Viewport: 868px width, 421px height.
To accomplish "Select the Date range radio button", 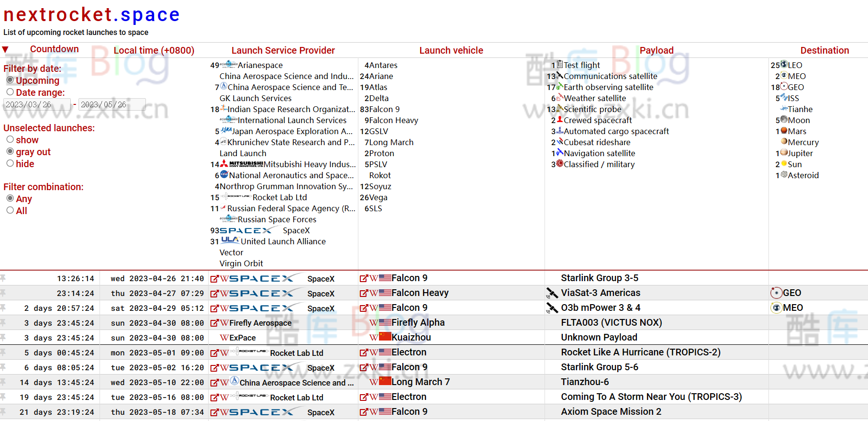I will (x=10, y=92).
